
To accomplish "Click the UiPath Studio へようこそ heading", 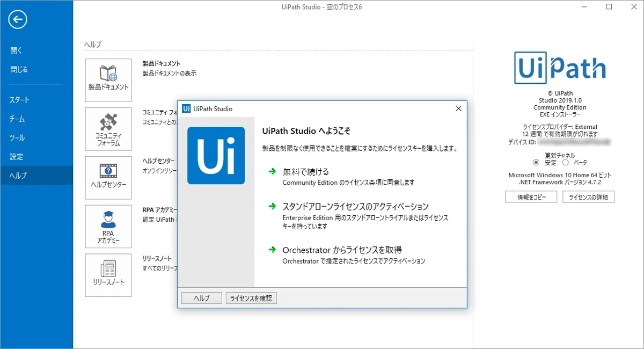I will pyautogui.click(x=306, y=131).
